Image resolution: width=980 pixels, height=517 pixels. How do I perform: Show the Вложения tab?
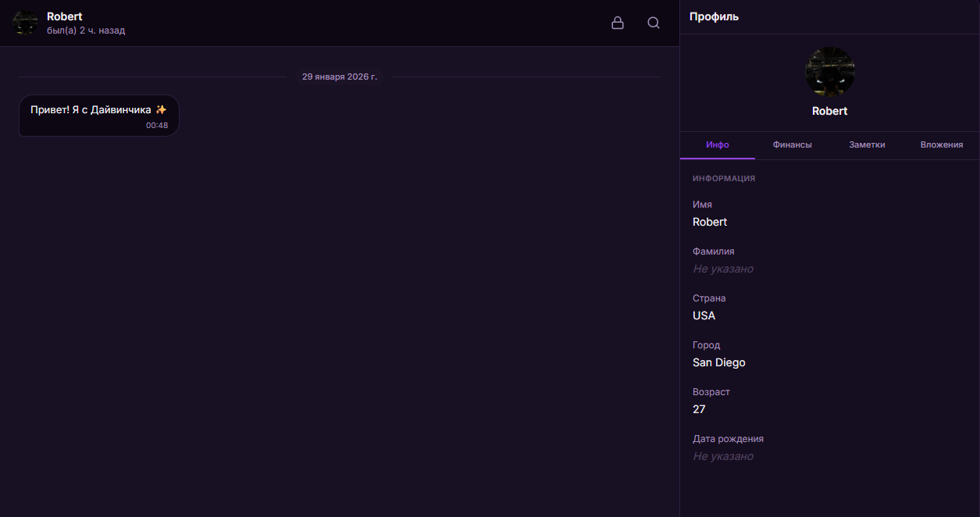(941, 145)
